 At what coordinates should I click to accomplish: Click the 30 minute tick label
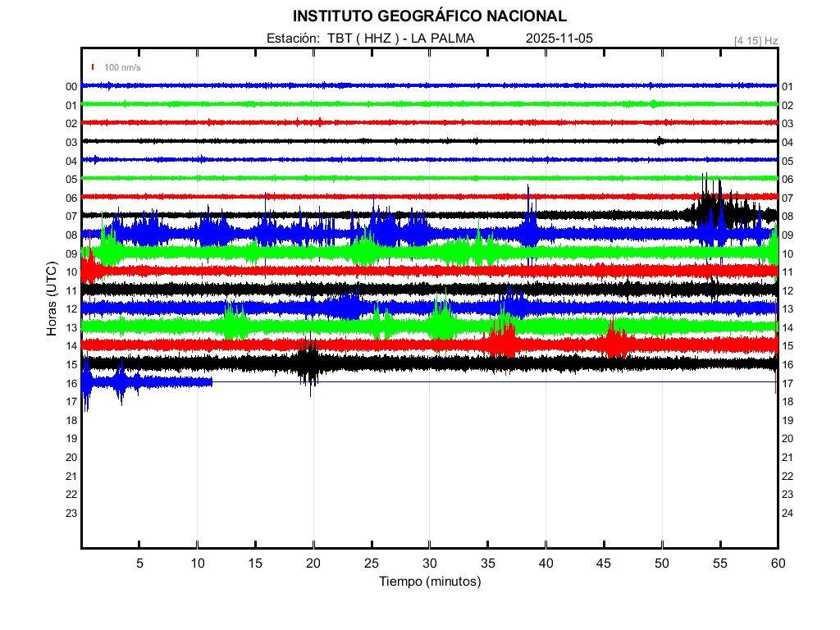[429, 564]
